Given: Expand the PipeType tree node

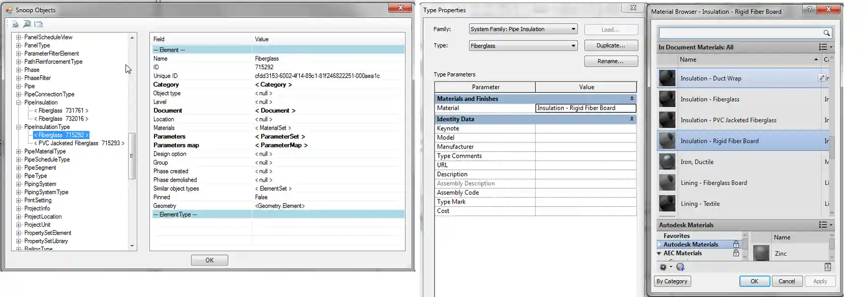Looking at the screenshot, I should coord(19,176).
